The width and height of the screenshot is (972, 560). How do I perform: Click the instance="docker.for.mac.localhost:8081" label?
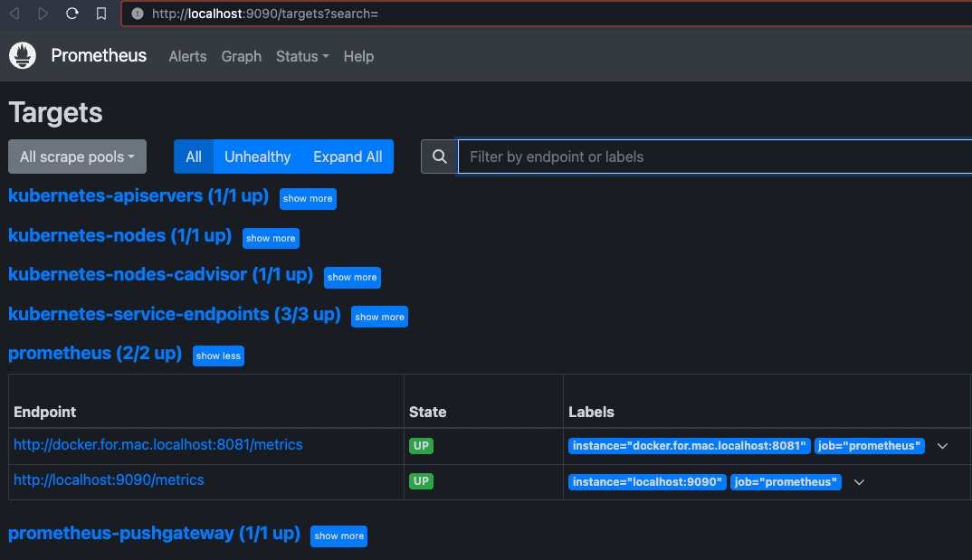pyautogui.click(x=690, y=446)
